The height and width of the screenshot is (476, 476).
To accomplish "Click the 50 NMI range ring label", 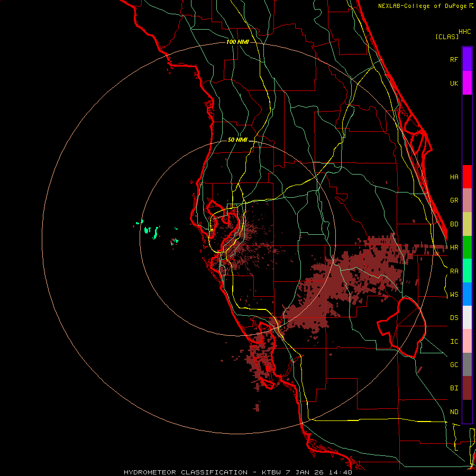I will (237, 140).
